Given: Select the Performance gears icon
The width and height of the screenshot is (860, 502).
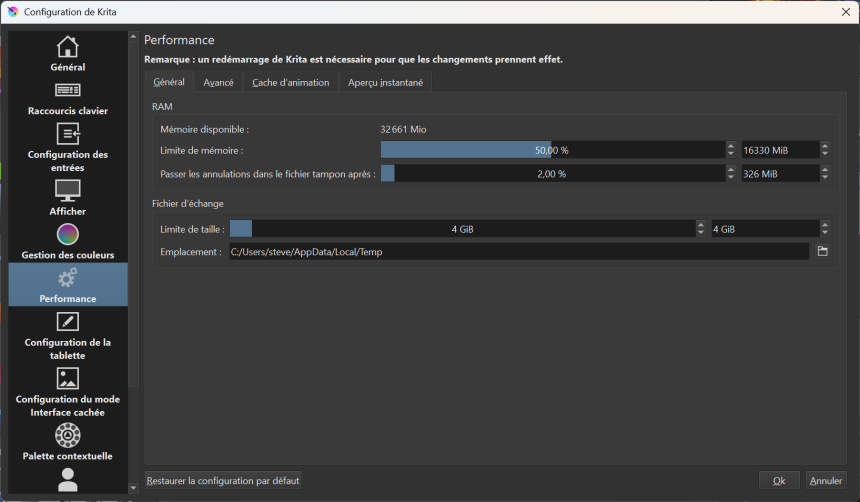Looking at the screenshot, I should tap(67, 278).
